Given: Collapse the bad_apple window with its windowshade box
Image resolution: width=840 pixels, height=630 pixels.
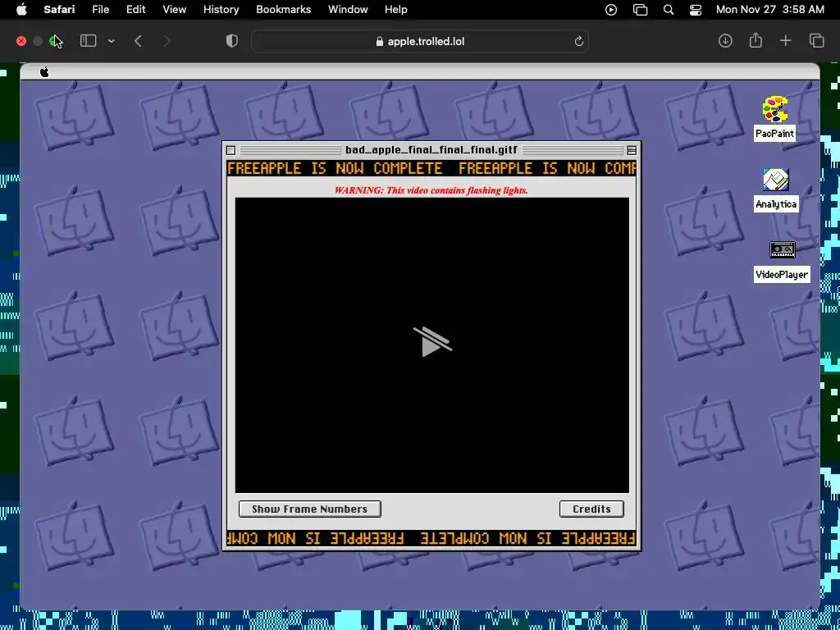Looking at the screenshot, I should [x=632, y=151].
